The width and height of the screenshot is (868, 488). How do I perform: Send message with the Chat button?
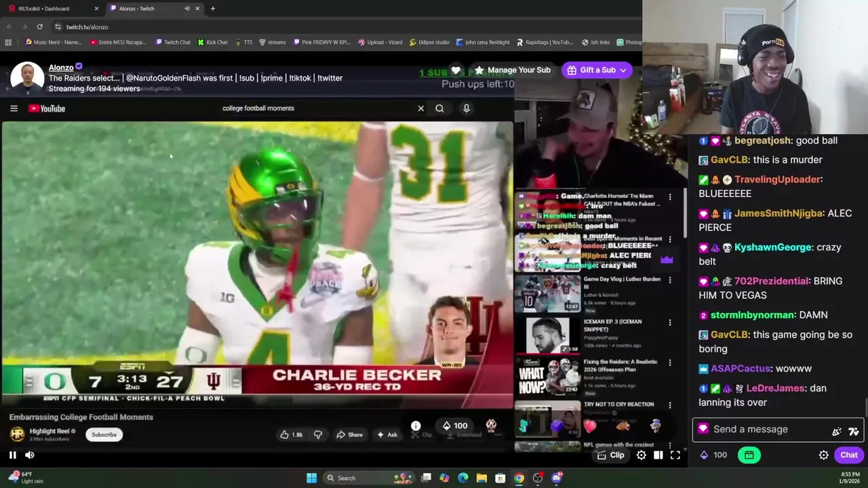point(849,455)
